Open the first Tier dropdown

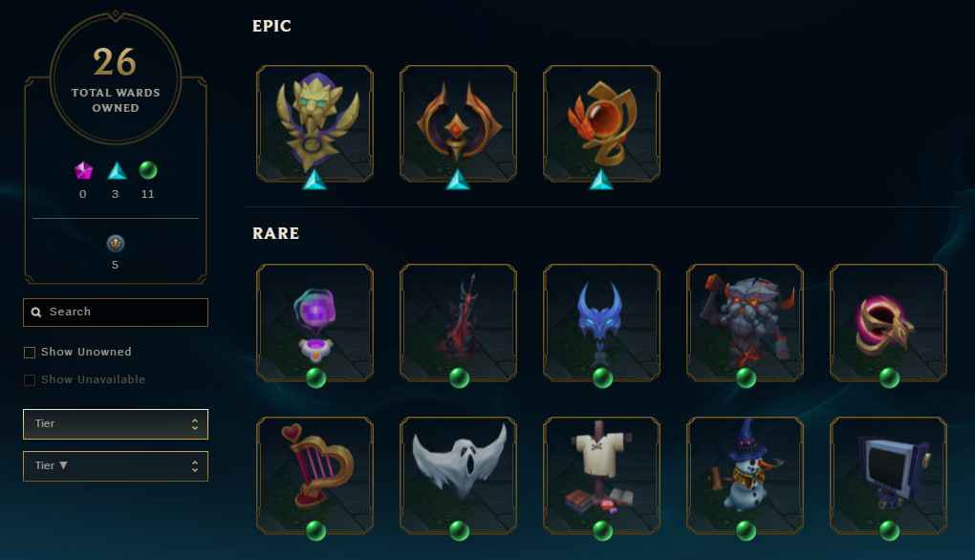pos(116,424)
